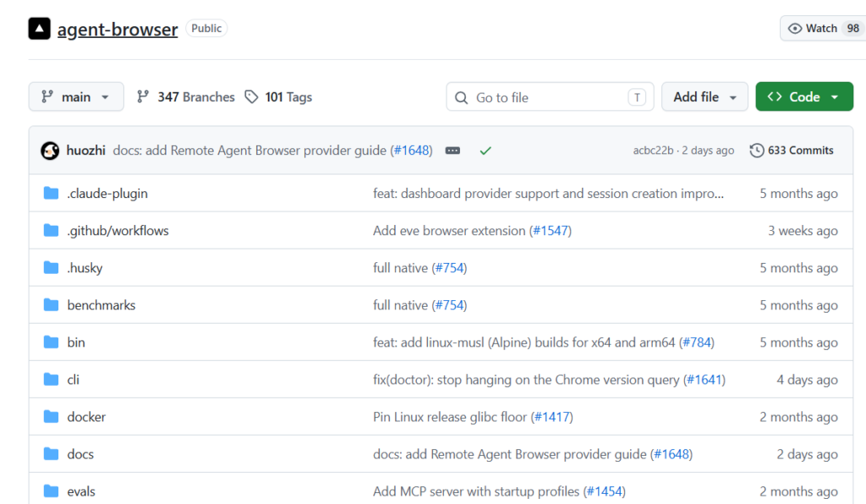Click folder icon beside docs
The width and height of the screenshot is (866, 504).
(52, 453)
